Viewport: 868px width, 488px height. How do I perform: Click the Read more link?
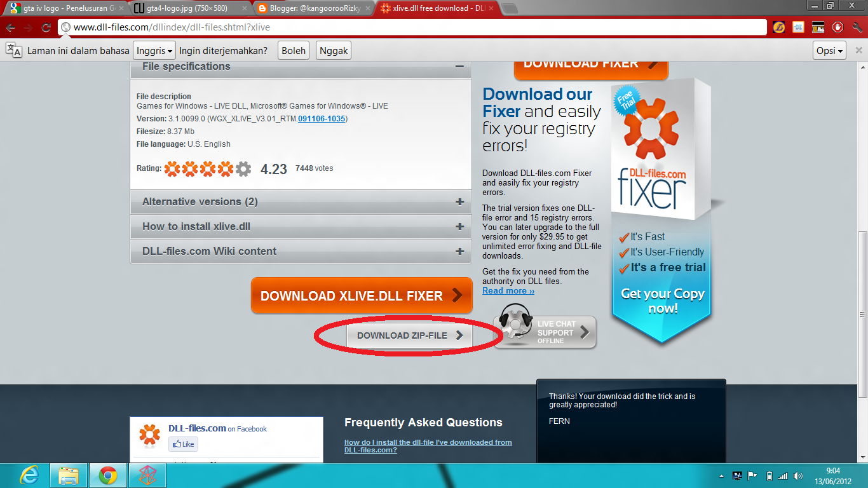pyautogui.click(x=508, y=291)
